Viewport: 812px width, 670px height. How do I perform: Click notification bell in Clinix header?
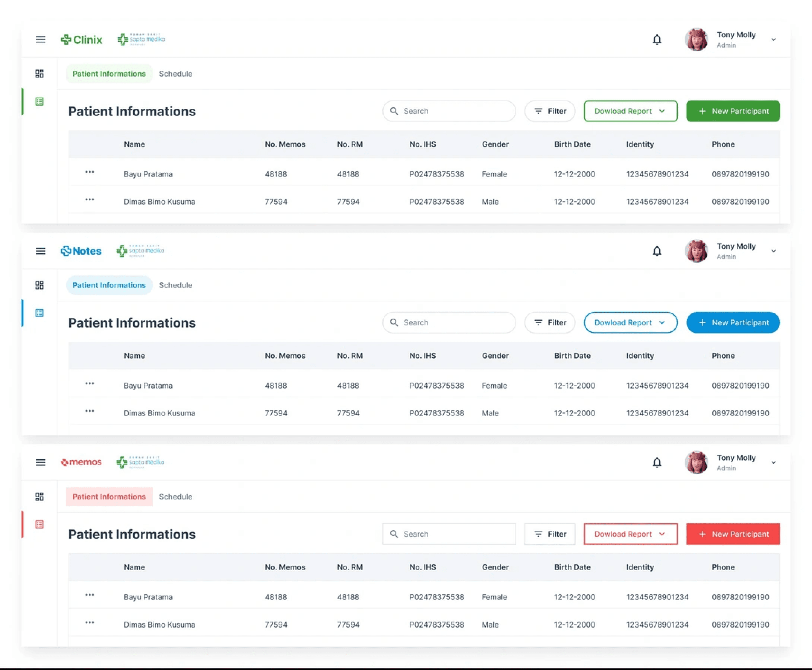pyautogui.click(x=657, y=39)
